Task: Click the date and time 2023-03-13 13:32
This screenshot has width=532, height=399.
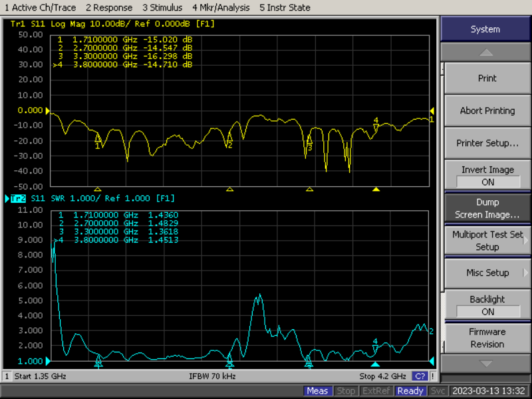Action: (489, 391)
